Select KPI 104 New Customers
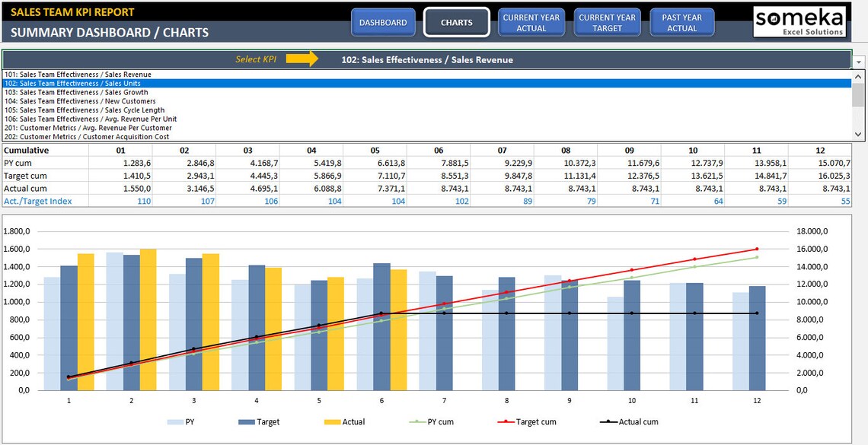 [93, 100]
